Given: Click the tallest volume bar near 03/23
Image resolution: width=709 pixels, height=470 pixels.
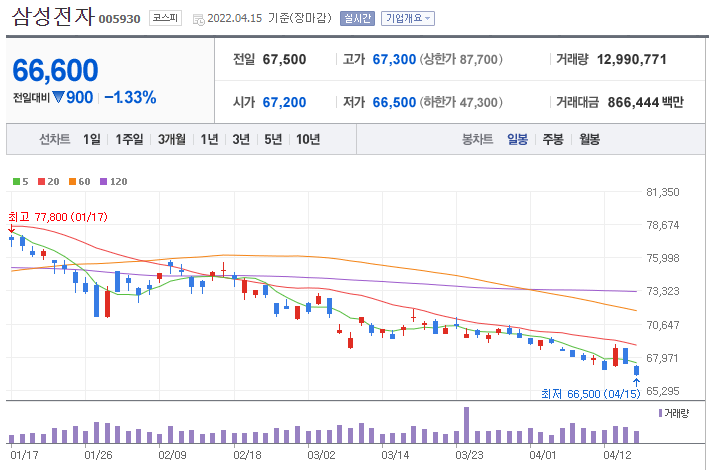Looking at the screenshot, I should pyautogui.click(x=467, y=425).
